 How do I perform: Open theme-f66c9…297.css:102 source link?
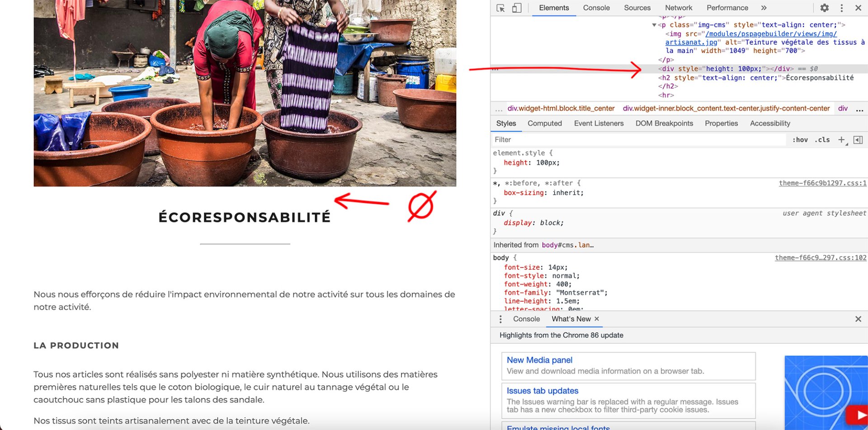point(821,257)
